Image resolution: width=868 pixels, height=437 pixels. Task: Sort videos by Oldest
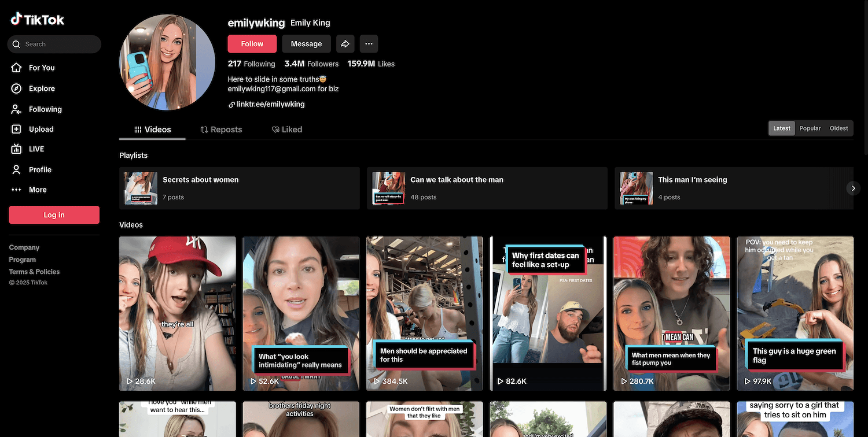(838, 128)
